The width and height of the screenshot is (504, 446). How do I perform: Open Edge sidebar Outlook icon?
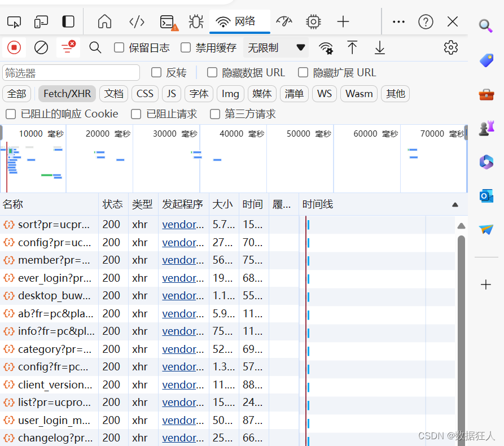(x=487, y=195)
